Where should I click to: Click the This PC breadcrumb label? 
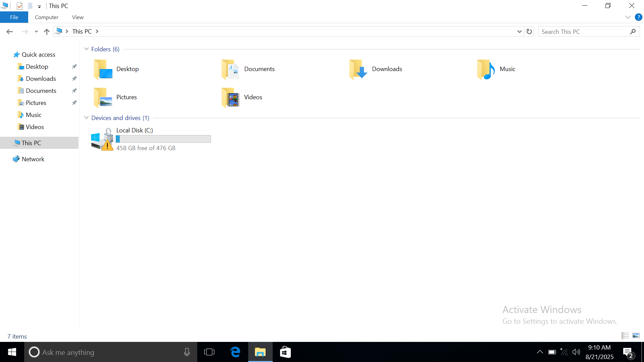click(82, 32)
